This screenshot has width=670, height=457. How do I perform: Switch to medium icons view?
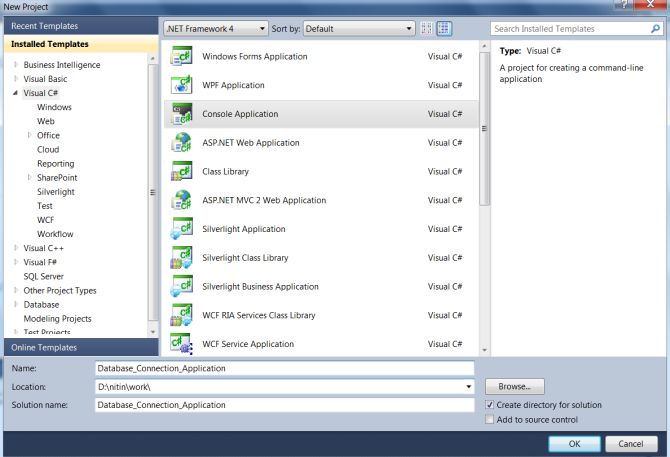444,29
